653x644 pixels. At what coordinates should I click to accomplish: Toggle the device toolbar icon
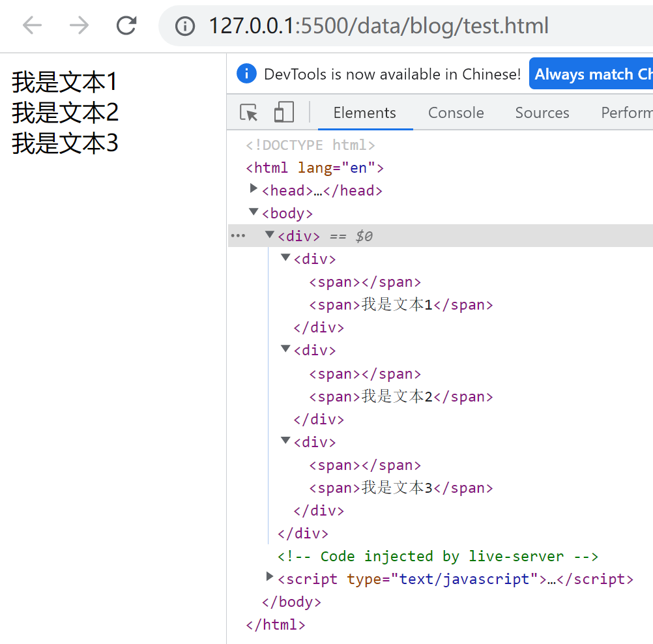[x=284, y=112]
